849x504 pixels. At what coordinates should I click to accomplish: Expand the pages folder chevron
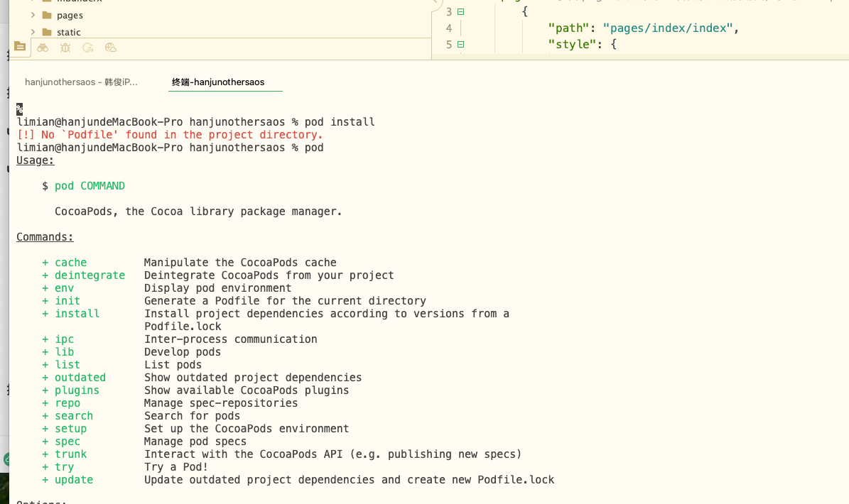pyautogui.click(x=33, y=15)
